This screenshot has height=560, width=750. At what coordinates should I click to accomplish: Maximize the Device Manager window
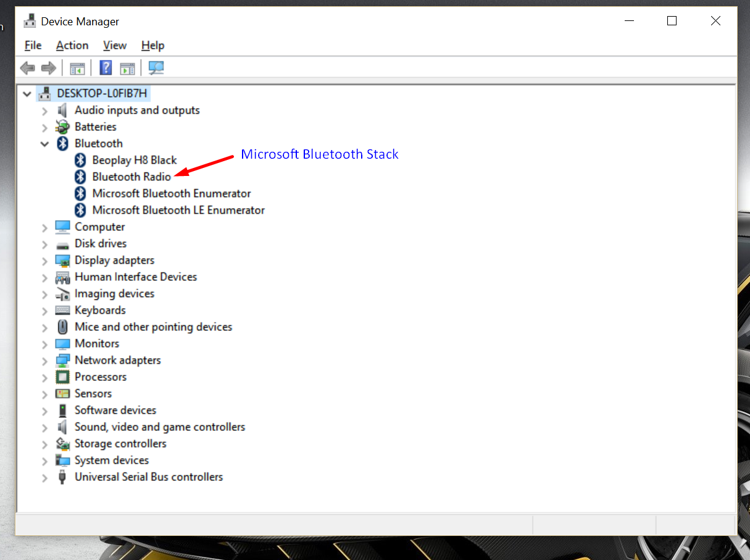pos(672,21)
